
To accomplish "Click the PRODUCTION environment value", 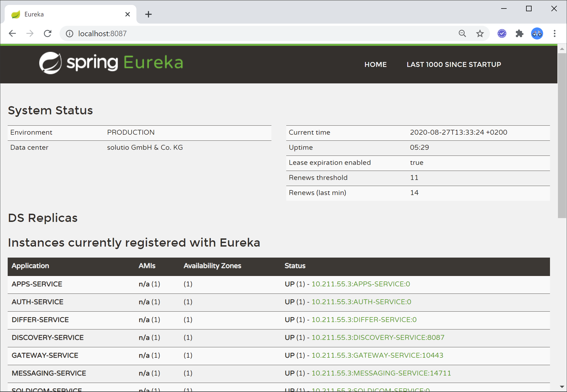I will click(x=131, y=132).
